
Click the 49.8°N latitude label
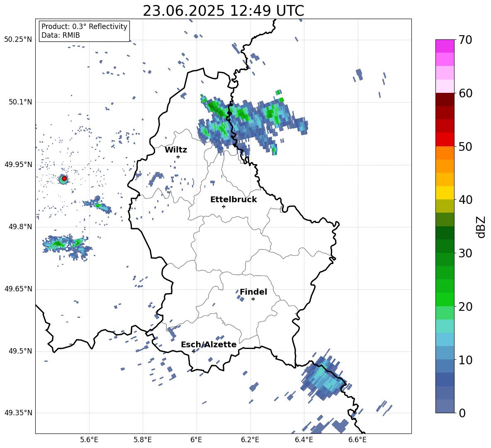[20, 227]
